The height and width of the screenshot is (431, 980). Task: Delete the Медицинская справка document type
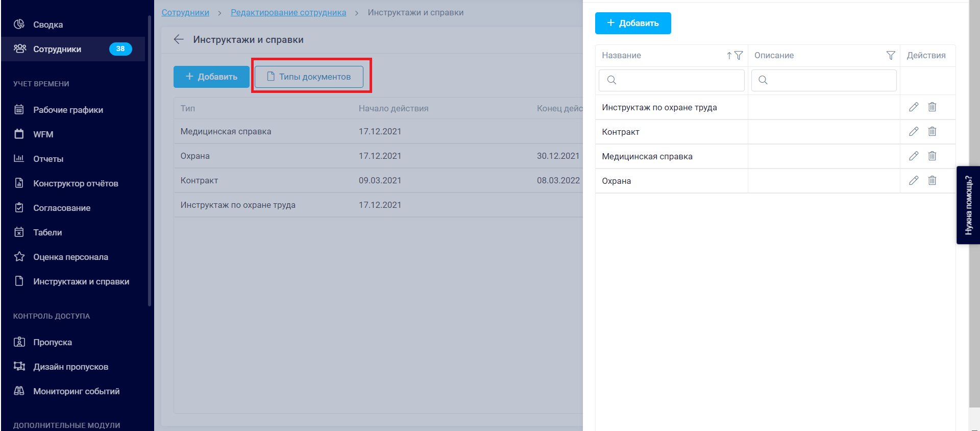[x=932, y=156]
